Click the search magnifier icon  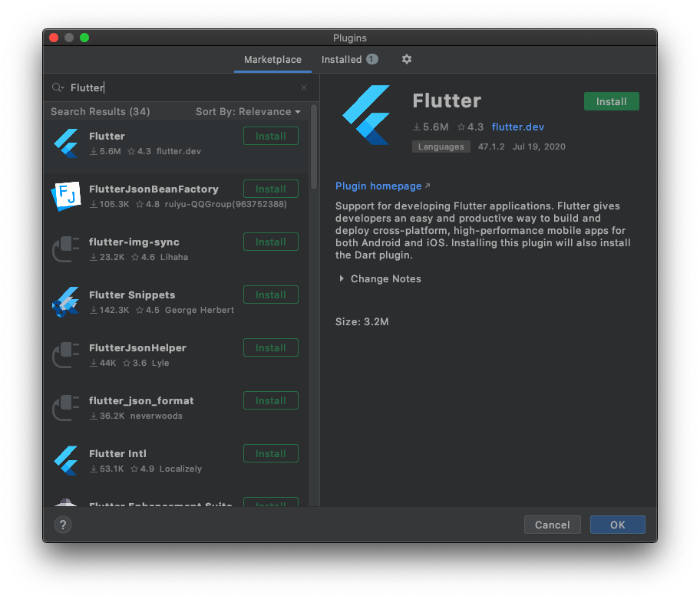(58, 87)
